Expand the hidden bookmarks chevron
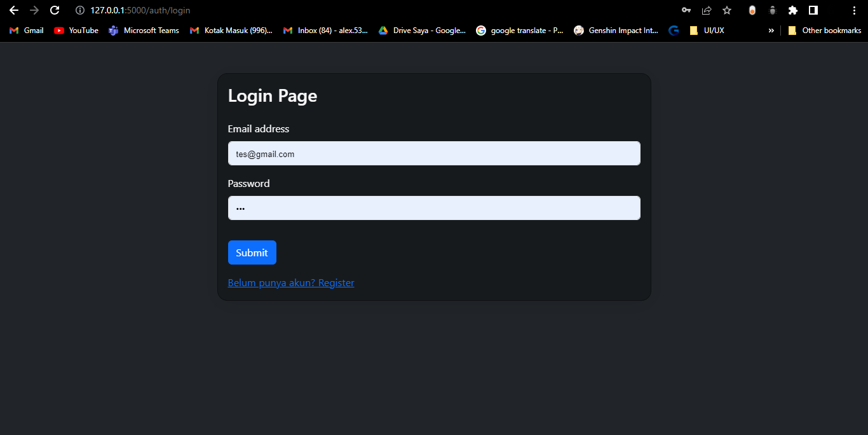 click(x=771, y=30)
